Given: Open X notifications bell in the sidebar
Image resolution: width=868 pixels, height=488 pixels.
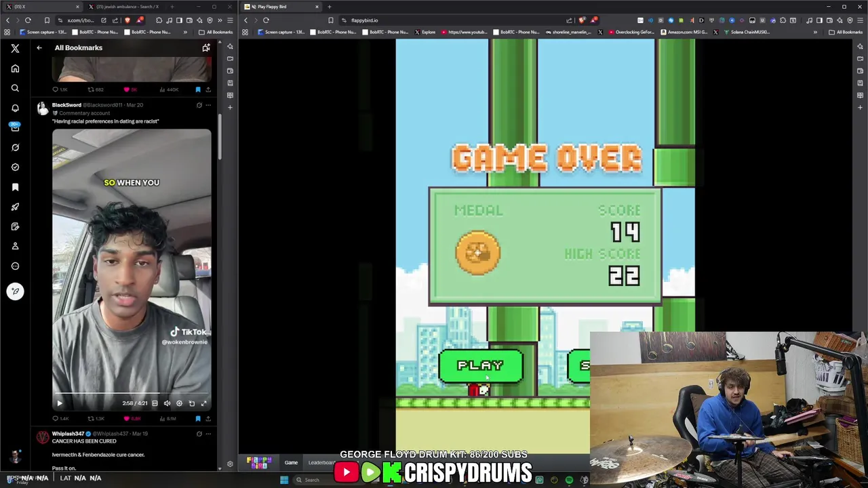Looking at the screenshot, I should [x=15, y=108].
